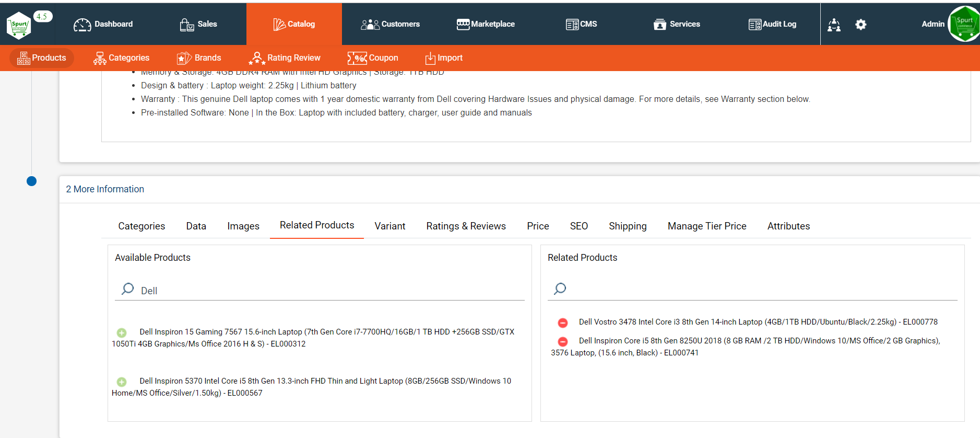Image resolution: width=980 pixels, height=438 pixels.
Task: Remove Dell Inspiron Core i5 8250U with minus icon
Action: tap(563, 342)
